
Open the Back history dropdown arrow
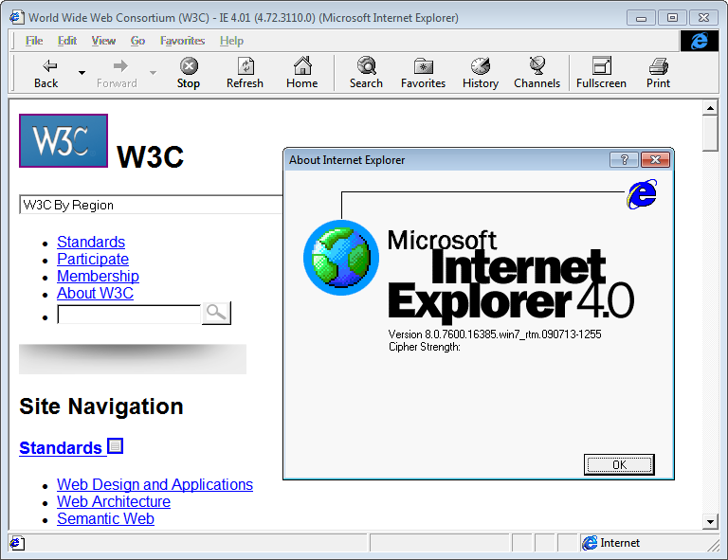click(82, 73)
